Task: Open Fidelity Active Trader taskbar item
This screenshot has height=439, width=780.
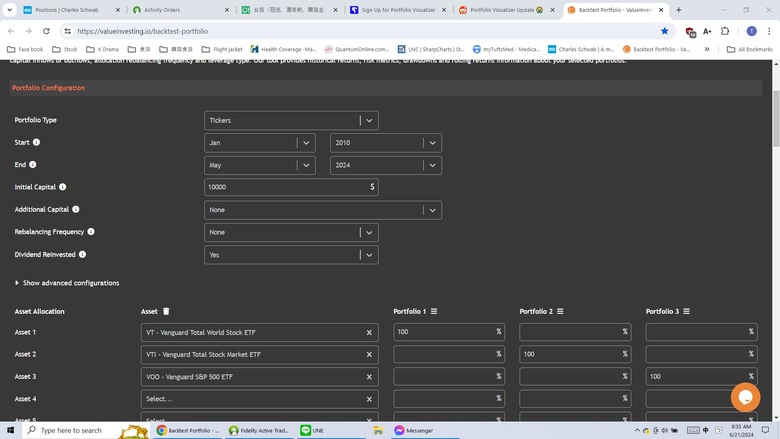Action: pos(259,430)
